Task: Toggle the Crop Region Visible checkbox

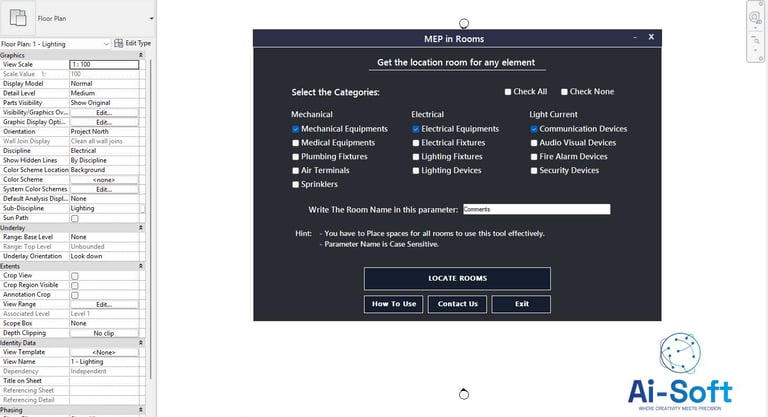Action: coord(75,285)
